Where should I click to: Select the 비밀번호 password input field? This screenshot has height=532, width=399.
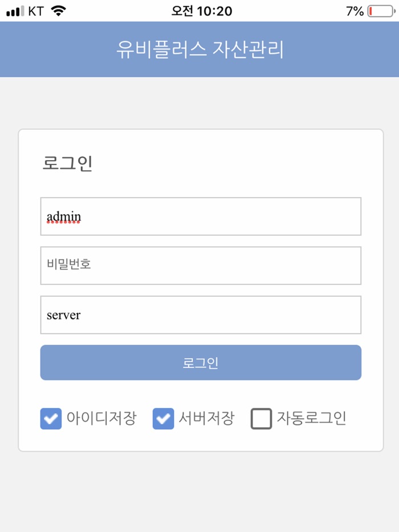coord(200,265)
